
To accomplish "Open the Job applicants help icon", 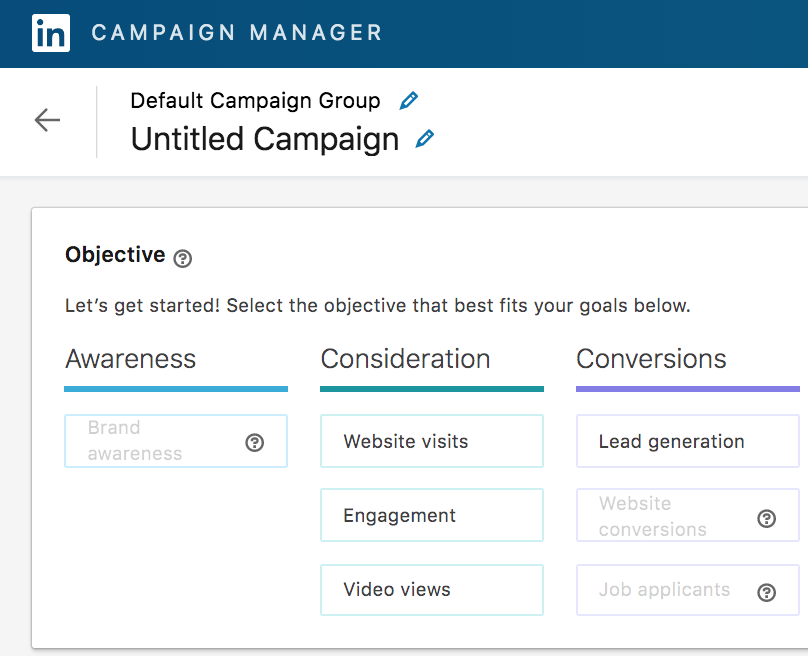I will click(767, 592).
